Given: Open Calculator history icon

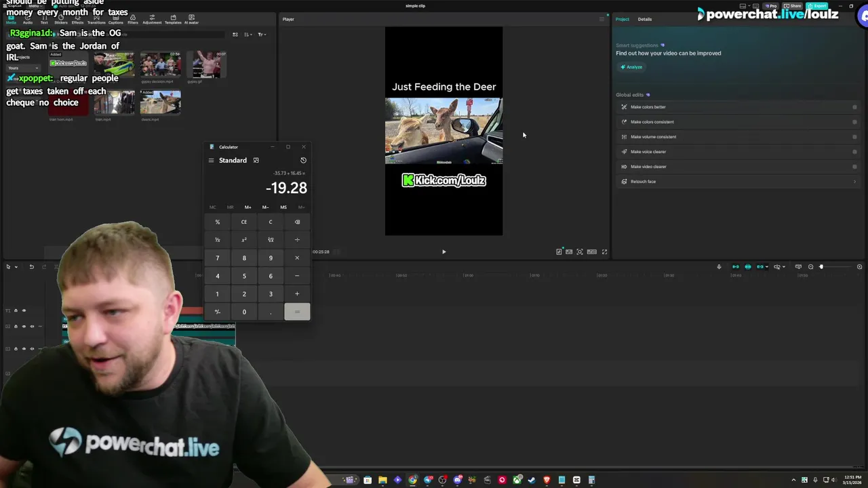Looking at the screenshot, I should (x=303, y=161).
